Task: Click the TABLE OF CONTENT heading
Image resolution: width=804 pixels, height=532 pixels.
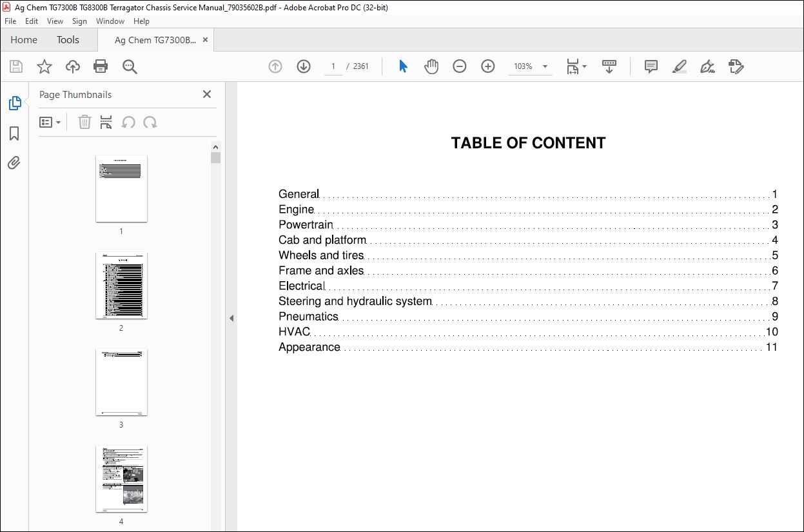Action: pyautogui.click(x=528, y=143)
